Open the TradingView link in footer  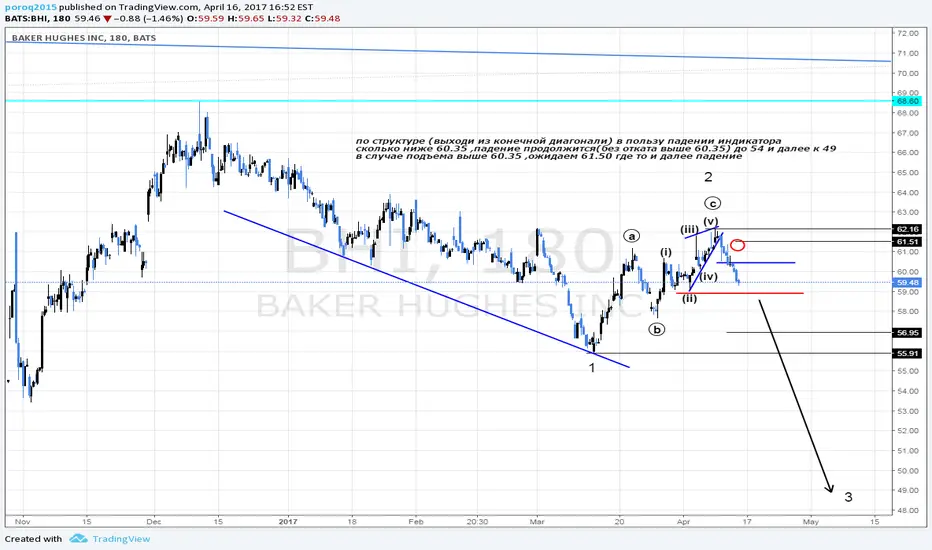(121, 539)
